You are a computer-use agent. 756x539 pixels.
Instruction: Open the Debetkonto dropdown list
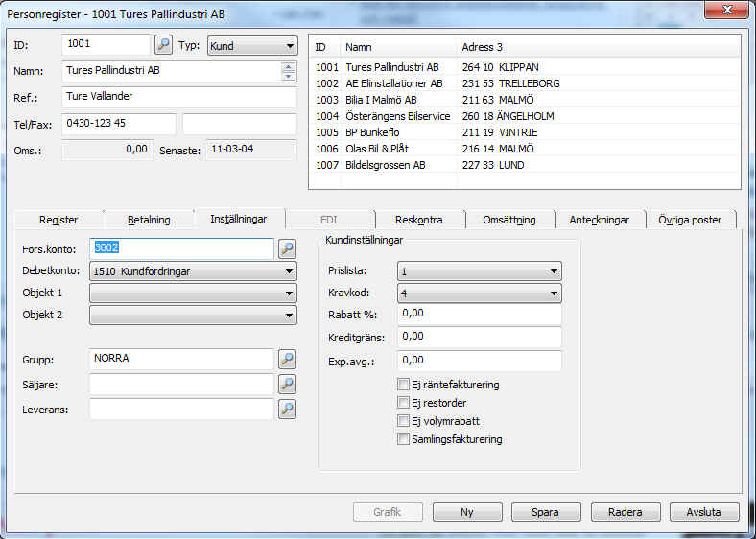pyautogui.click(x=290, y=271)
